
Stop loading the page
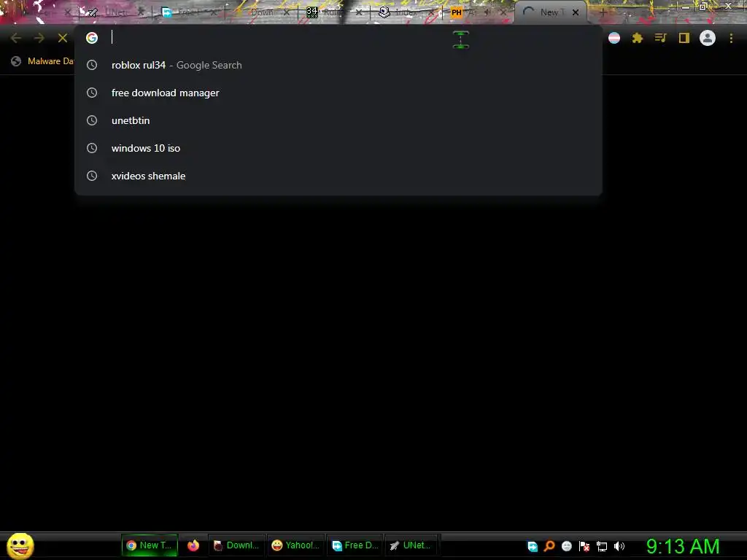63,38
